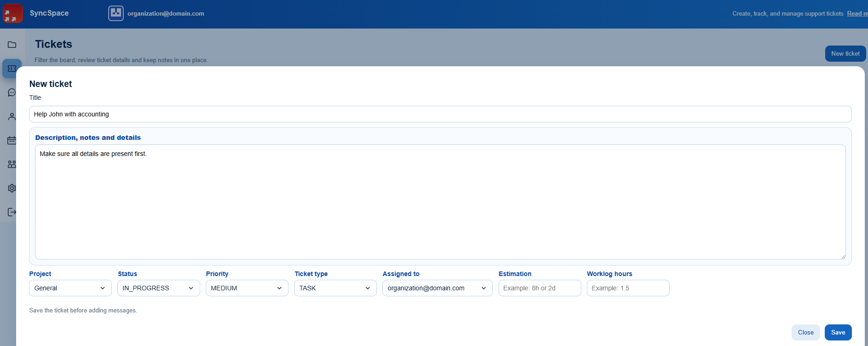Screen dimensions: 868x346
Task: Click the New ticket button behind the dialog
Action: (845, 53)
